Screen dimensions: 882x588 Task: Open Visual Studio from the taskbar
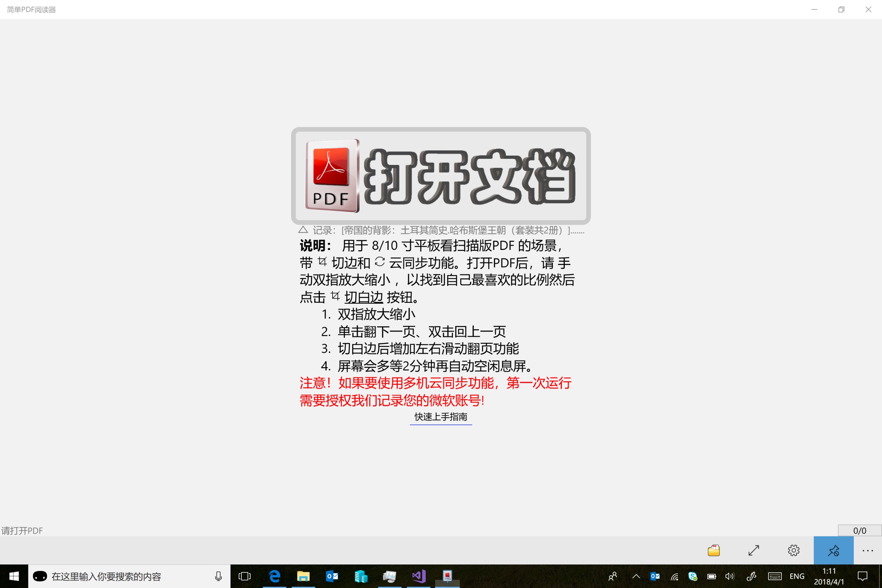coord(419,576)
